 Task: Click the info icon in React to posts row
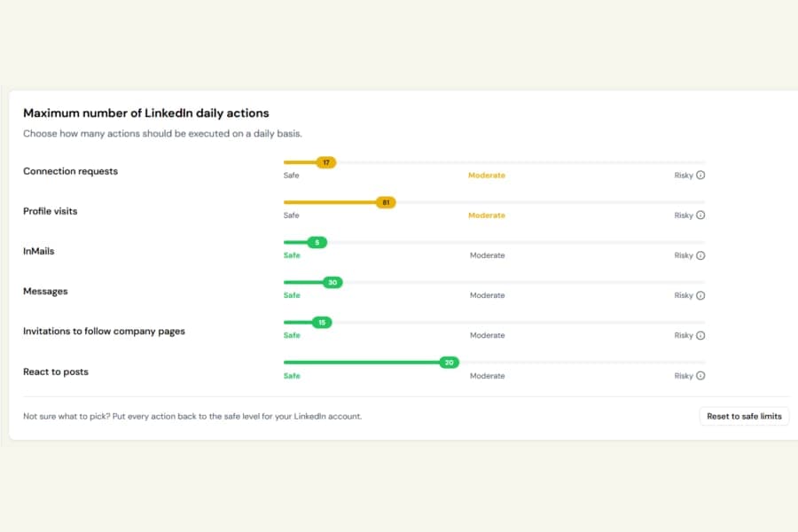pos(700,376)
